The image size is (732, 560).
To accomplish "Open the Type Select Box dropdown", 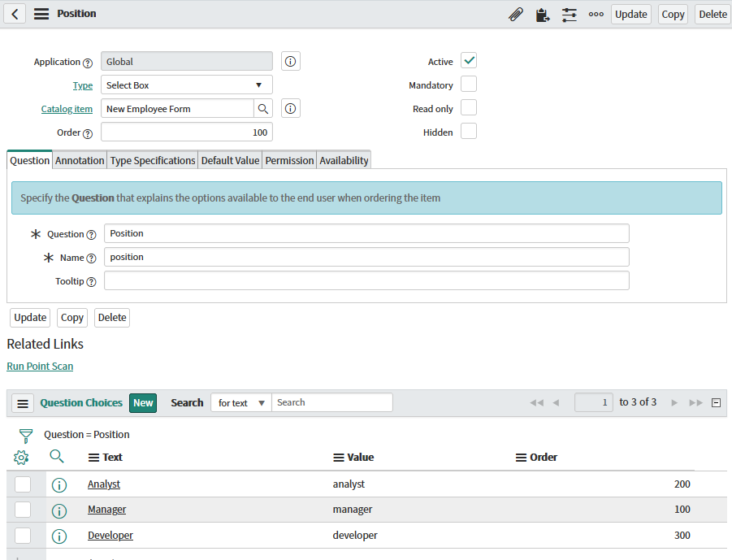I will tap(187, 85).
